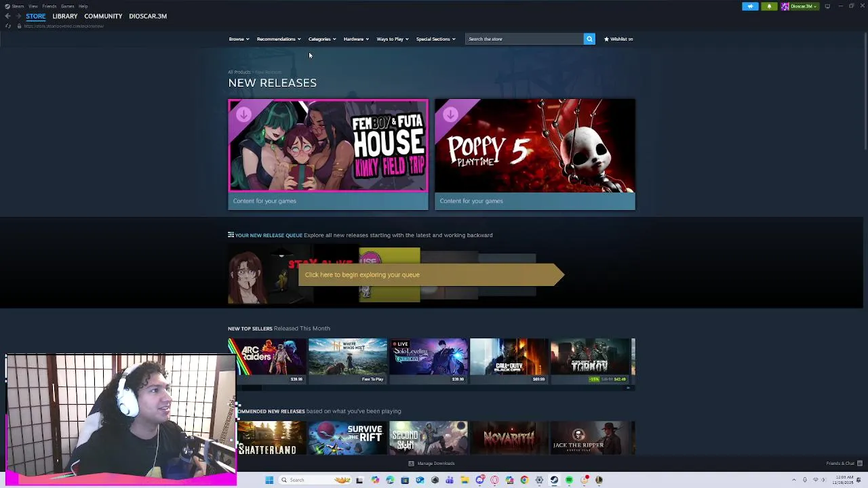Go back with the Steam back arrow
This screenshot has height=488, width=868.
pyautogui.click(x=7, y=16)
